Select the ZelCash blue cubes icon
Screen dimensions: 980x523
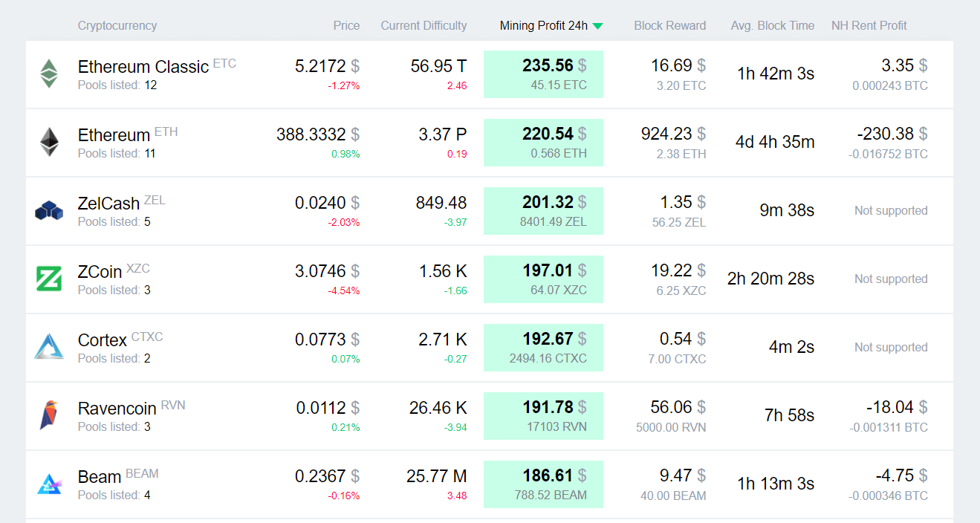[x=49, y=210]
